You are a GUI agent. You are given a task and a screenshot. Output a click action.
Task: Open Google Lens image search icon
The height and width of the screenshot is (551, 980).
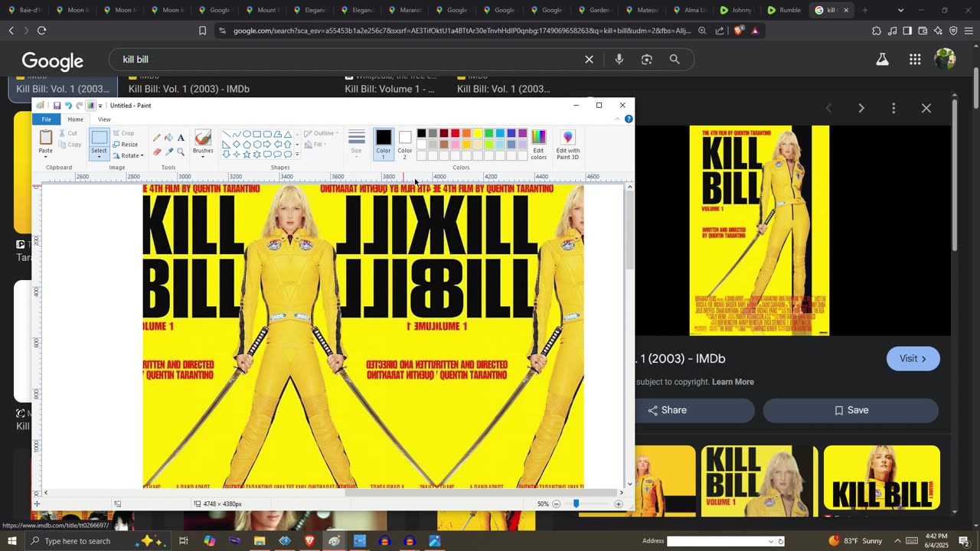[647, 60]
